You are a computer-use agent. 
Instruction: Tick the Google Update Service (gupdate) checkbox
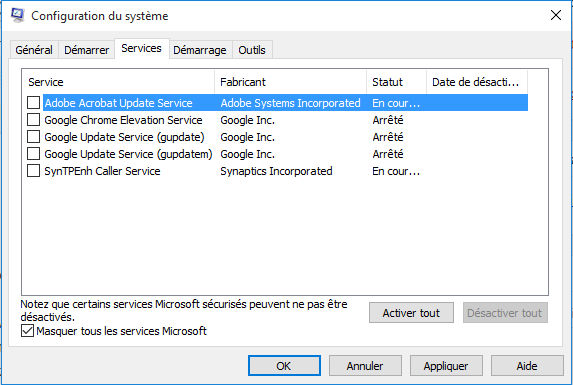[34, 137]
